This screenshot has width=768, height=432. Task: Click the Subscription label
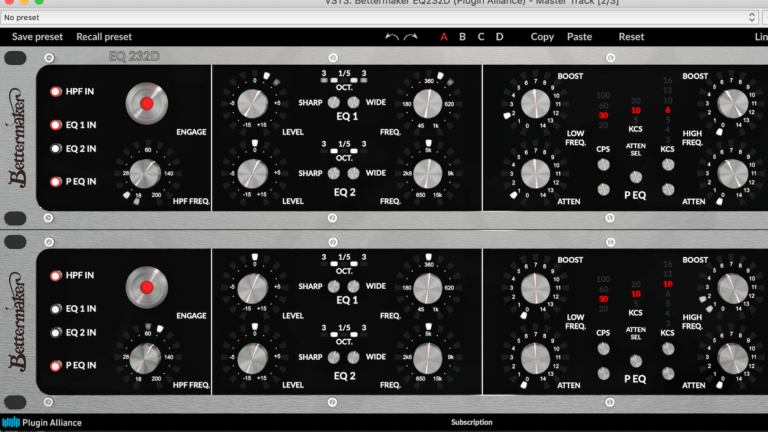click(472, 422)
